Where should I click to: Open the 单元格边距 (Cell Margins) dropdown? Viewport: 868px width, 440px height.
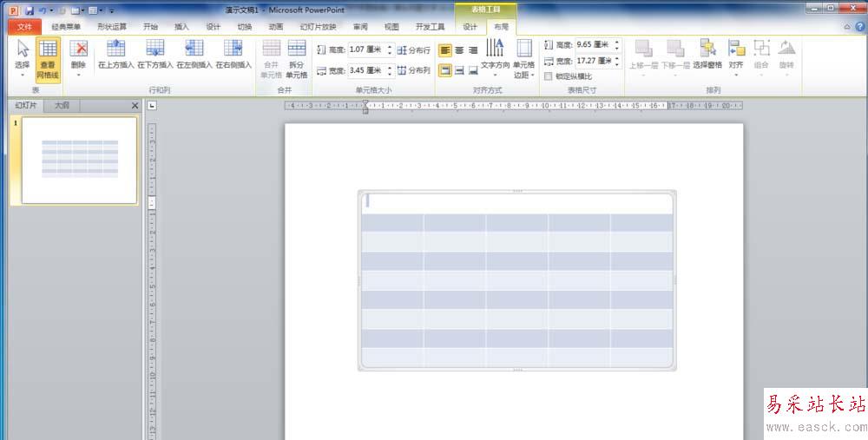(x=523, y=58)
